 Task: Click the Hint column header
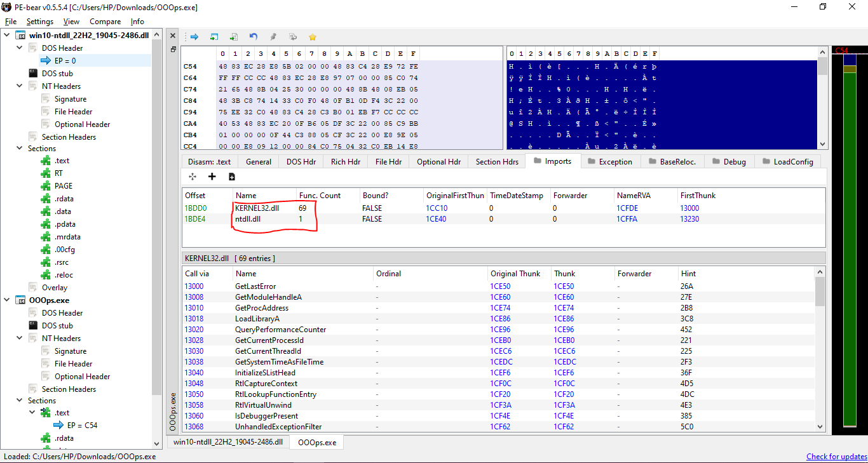tap(746, 273)
